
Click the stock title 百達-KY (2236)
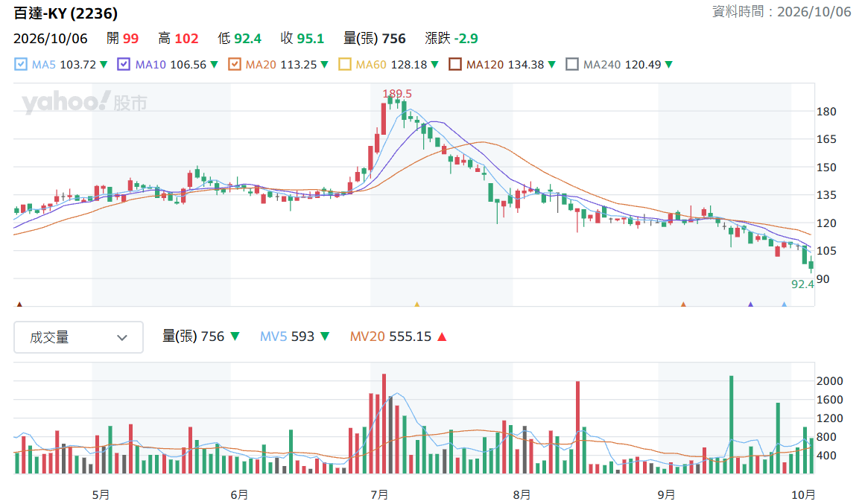(x=66, y=13)
